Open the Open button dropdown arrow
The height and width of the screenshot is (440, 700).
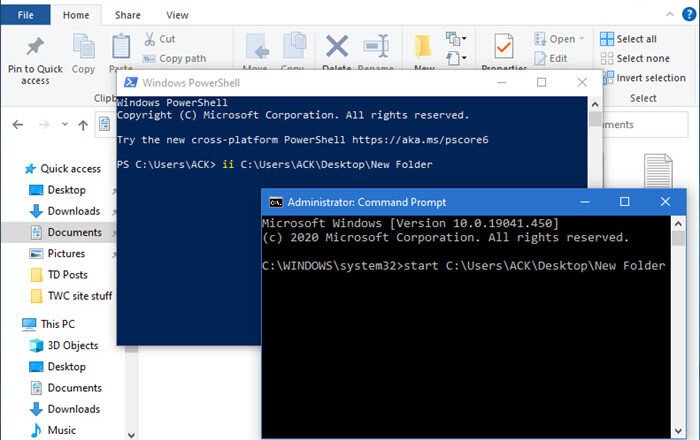click(x=582, y=39)
